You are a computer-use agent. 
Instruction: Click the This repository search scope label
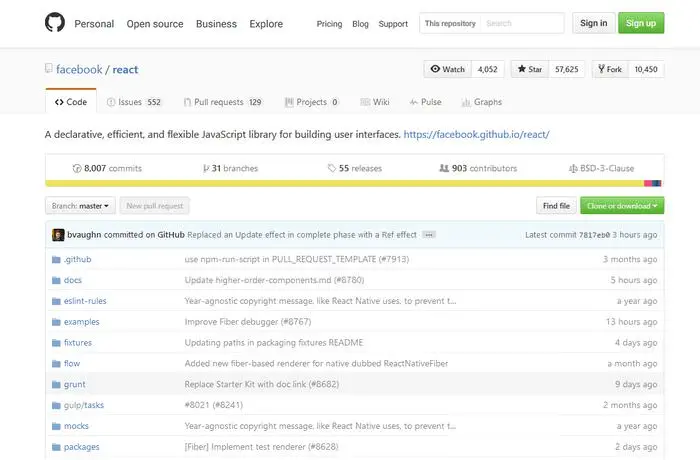[x=450, y=23]
